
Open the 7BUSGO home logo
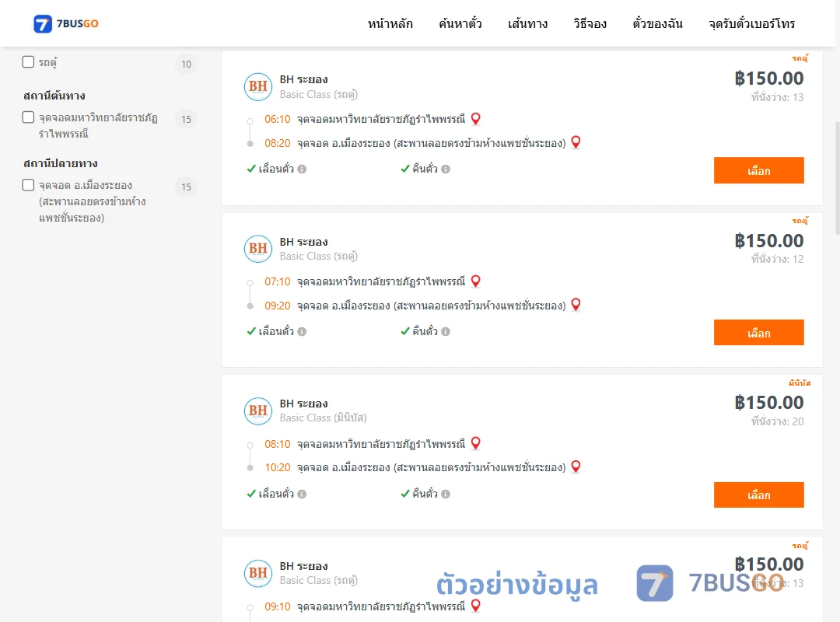click(x=66, y=23)
